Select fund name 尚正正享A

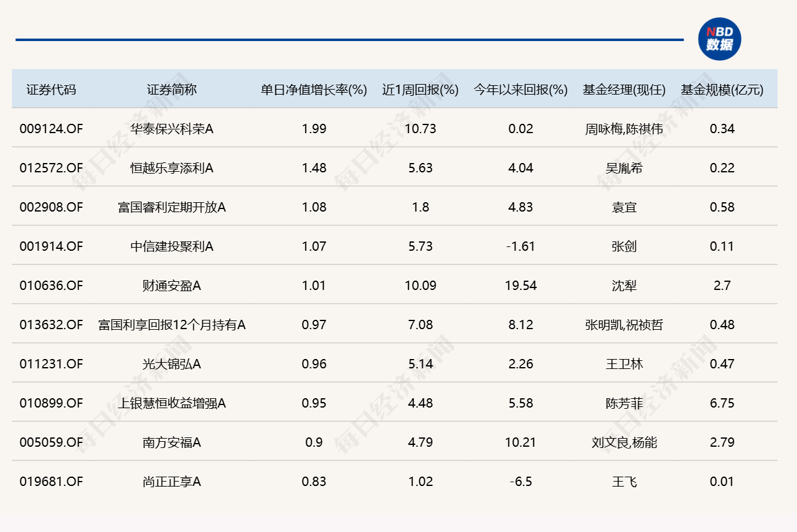(172, 482)
